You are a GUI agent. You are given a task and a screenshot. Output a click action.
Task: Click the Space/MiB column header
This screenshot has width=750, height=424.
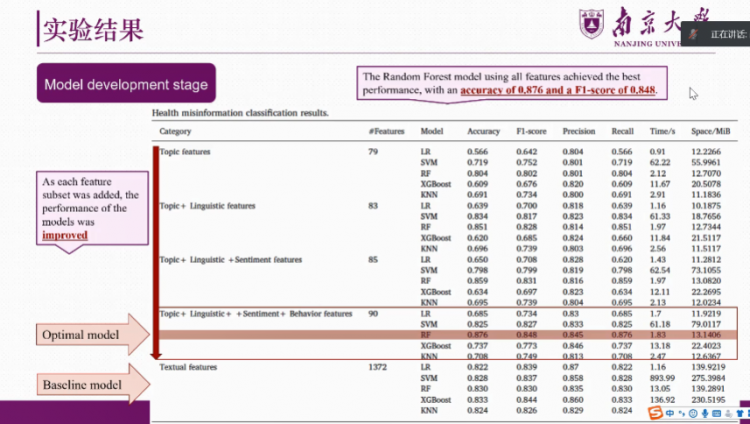pyautogui.click(x=710, y=131)
